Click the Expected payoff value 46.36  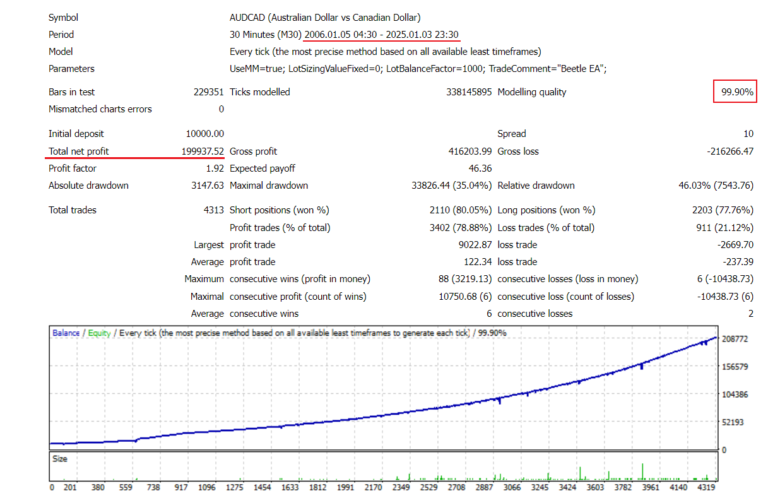(x=477, y=168)
